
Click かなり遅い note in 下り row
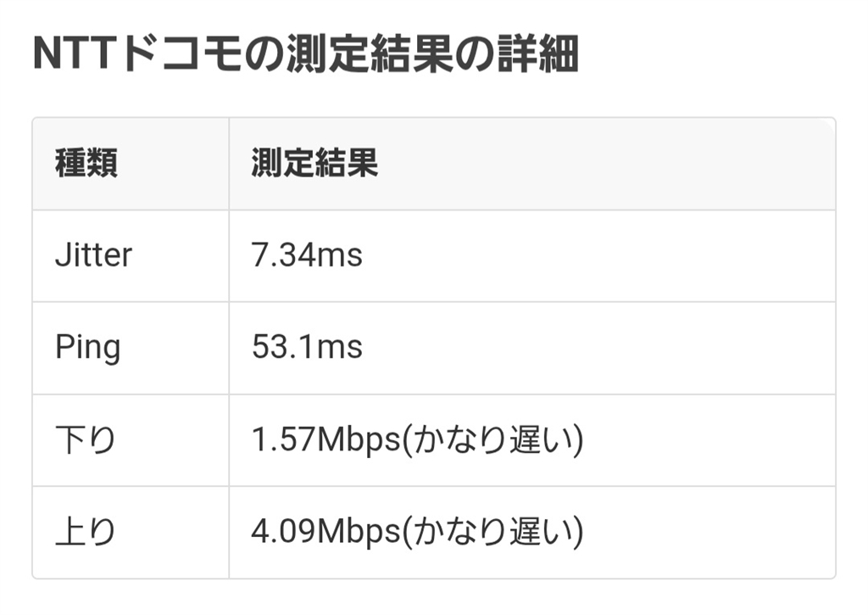pos(492,440)
